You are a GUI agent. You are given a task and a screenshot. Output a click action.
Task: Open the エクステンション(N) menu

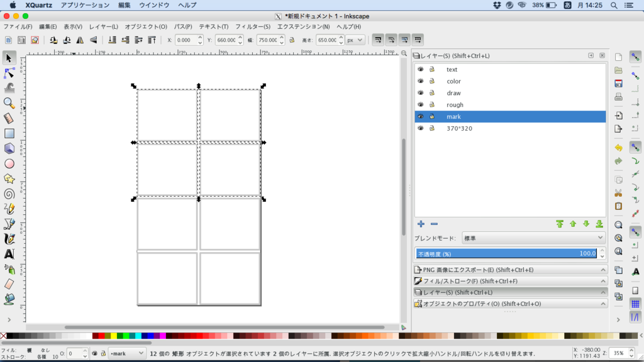pos(304,26)
